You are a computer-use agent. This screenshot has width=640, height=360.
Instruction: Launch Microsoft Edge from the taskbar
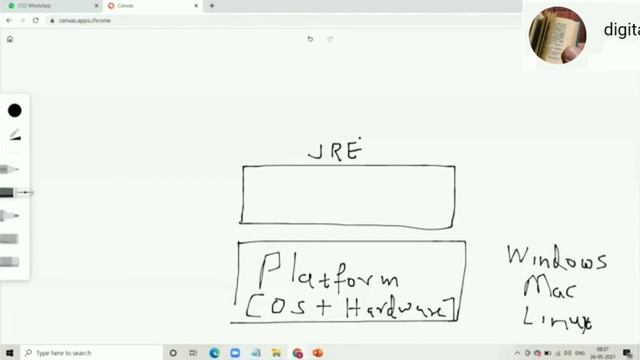tap(214, 353)
